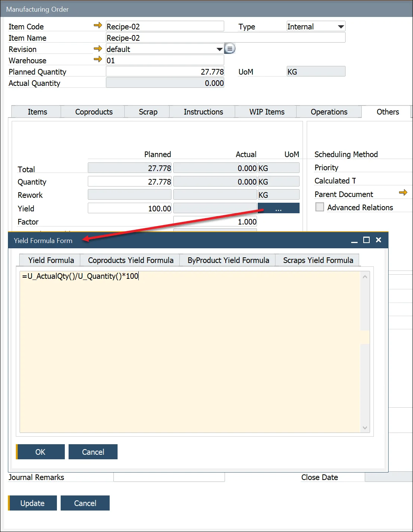Select the Scraps Yield Formula tab
This screenshot has width=413, height=532.
(318, 260)
